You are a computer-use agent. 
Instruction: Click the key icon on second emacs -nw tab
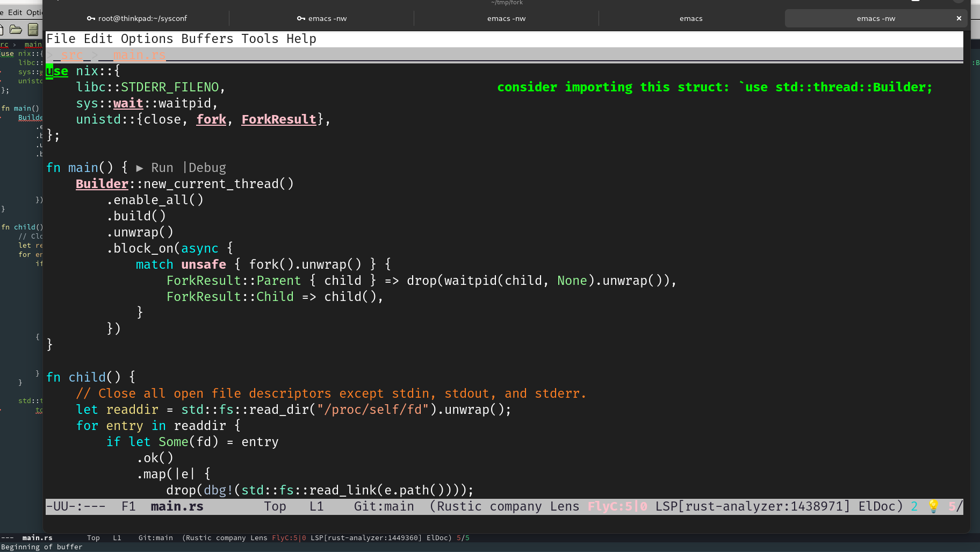301,18
